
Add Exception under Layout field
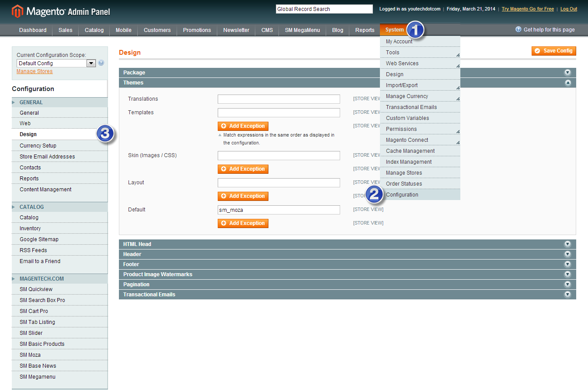point(243,196)
